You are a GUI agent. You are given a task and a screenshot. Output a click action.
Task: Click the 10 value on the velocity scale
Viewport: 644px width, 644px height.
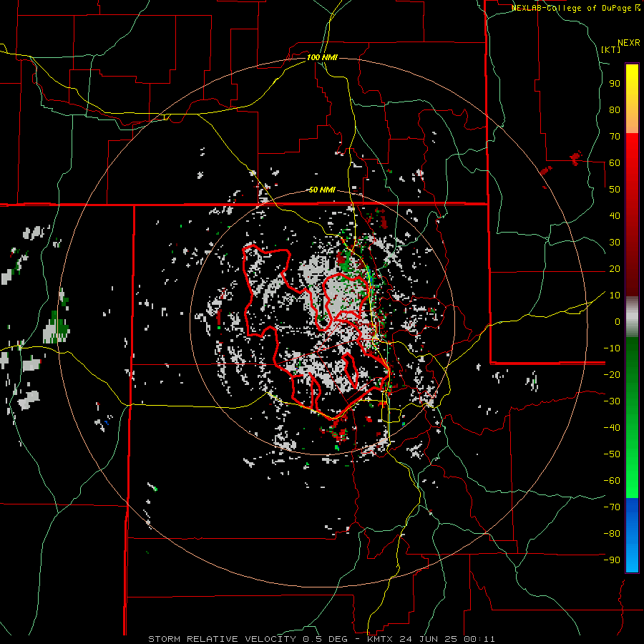[615, 296]
